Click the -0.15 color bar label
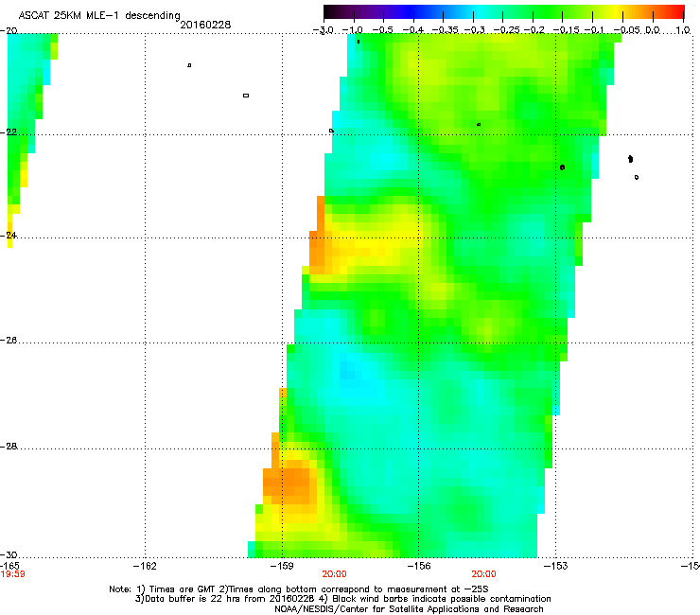The height and width of the screenshot is (615, 700). 566,30
